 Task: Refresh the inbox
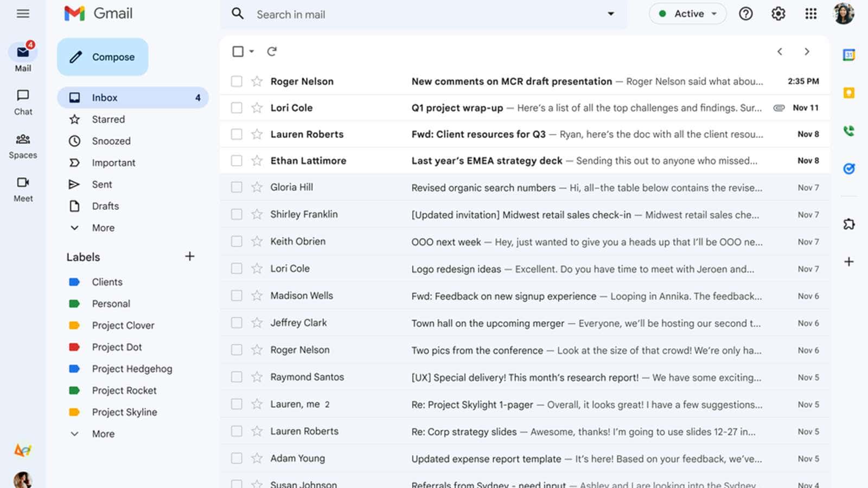point(272,51)
